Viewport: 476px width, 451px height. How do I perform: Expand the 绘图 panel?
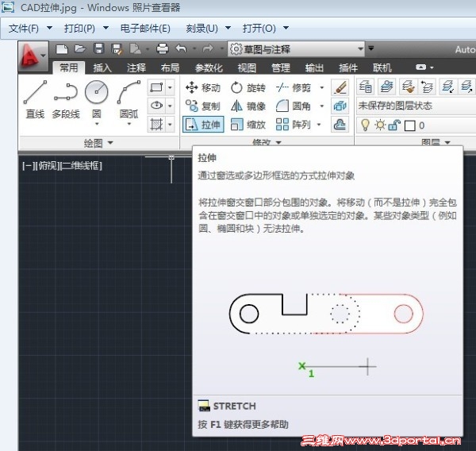98,143
